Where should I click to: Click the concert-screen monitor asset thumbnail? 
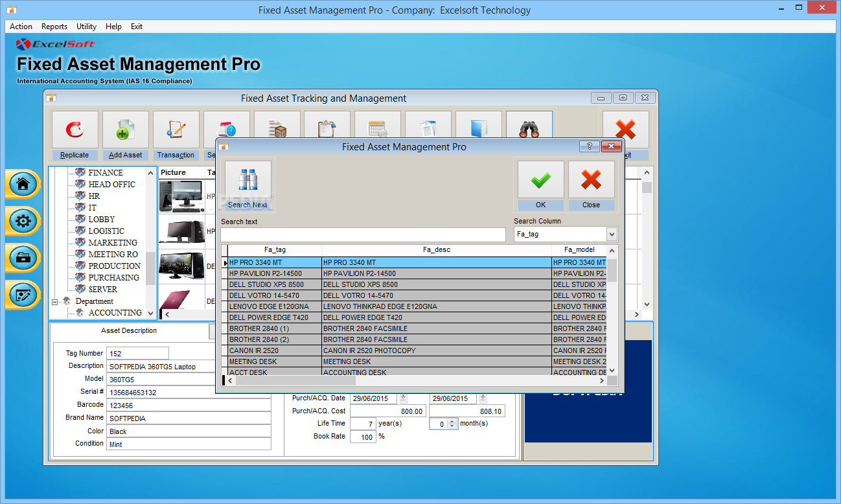(181, 266)
